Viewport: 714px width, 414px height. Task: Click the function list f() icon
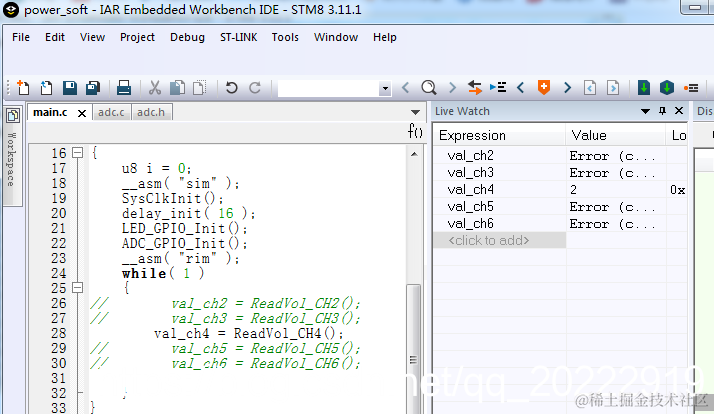(x=415, y=131)
